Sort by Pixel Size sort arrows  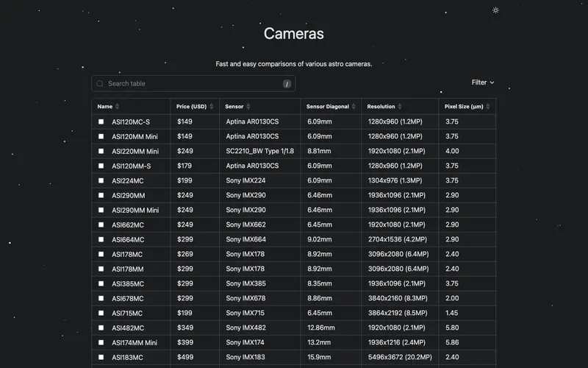[x=487, y=106]
